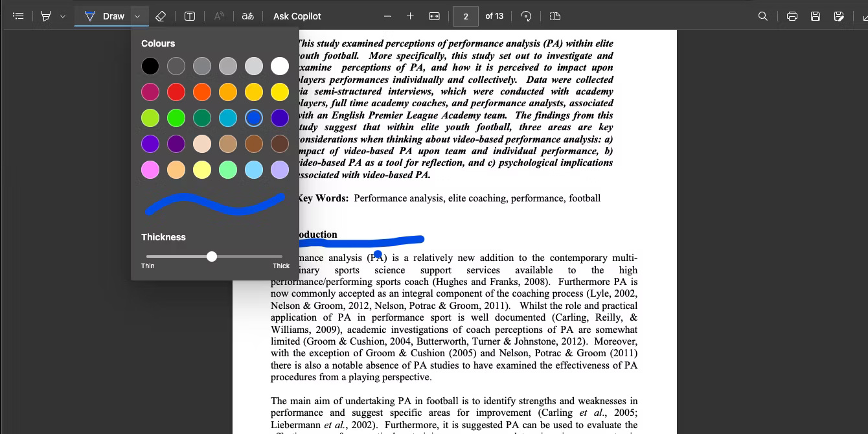The height and width of the screenshot is (434, 868).
Task: Adjust the pen thickness slider
Action: [x=212, y=257]
